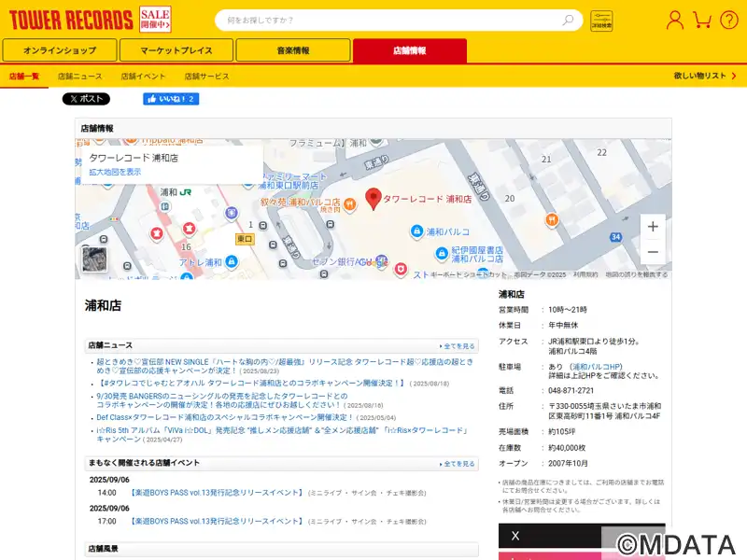Switch map to satellite view thumbnail
The image size is (747, 560).
tap(94, 259)
